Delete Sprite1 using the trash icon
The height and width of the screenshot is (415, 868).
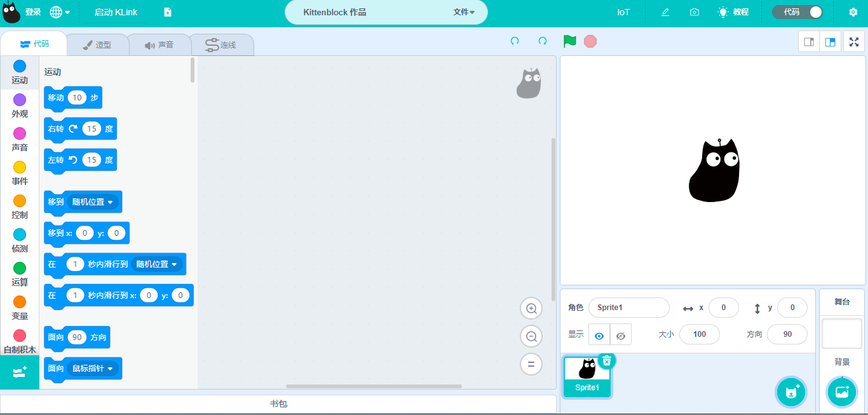click(607, 361)
